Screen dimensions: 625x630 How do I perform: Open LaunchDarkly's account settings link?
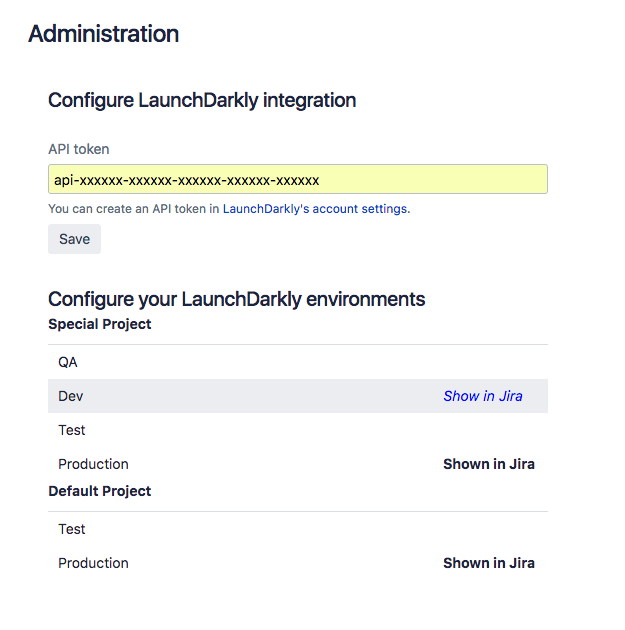click(x=315, y=209)
